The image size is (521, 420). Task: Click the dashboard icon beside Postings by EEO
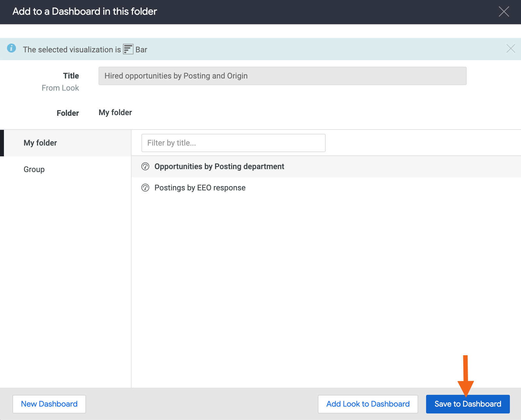point(145,188)
